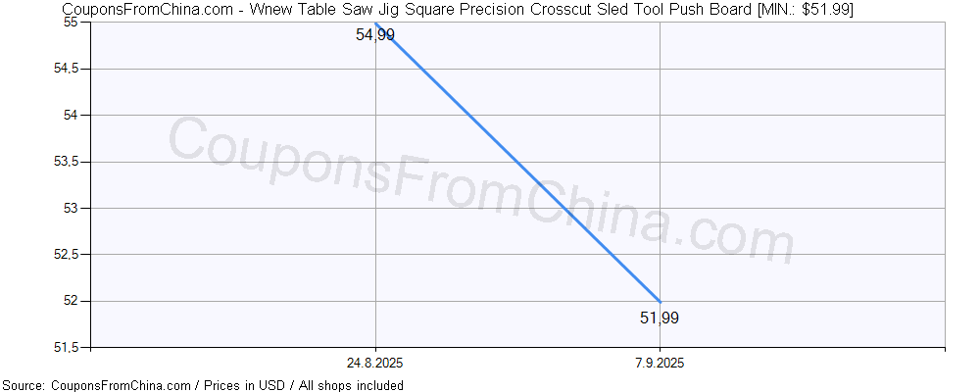The width and height of the screenshot is (980, 392).
Task: Select the 7.9.2025 date axis label
Action: [x=660, y=364]
